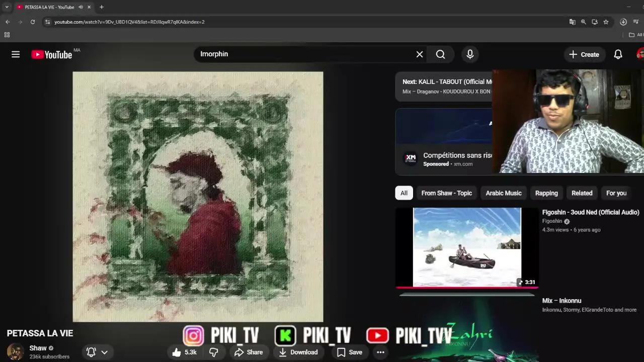Screen dimensions: 644x362
Task: Open the Shaw channel name link
Action: [38, 348]
